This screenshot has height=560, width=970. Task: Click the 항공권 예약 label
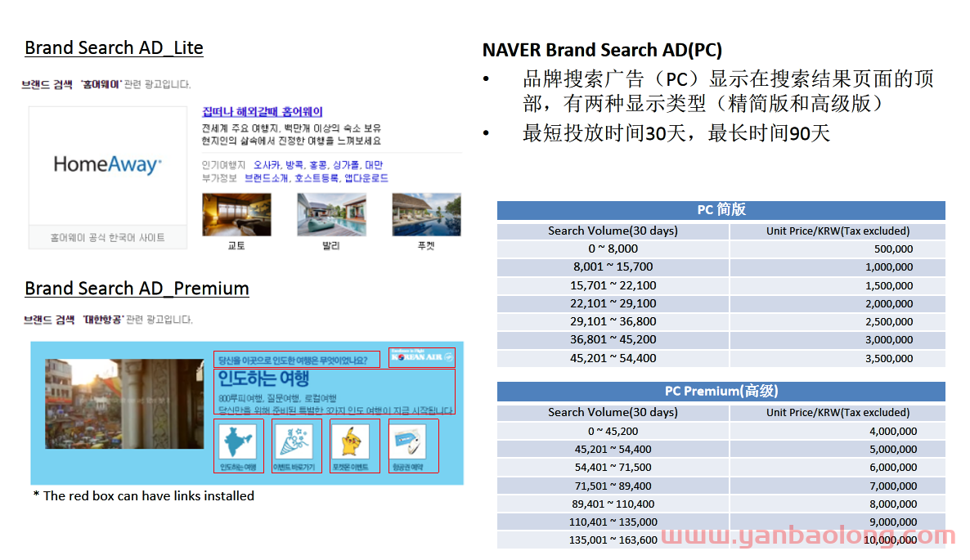[407, 468]
